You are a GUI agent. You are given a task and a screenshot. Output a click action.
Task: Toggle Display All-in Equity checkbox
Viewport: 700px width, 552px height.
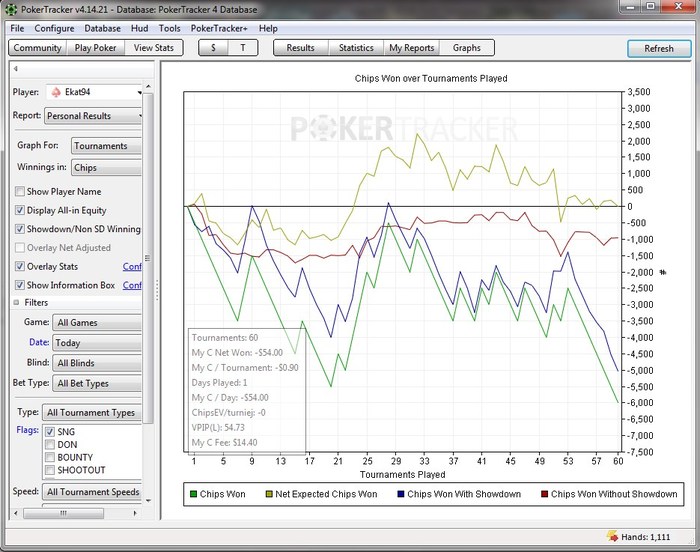20,210
